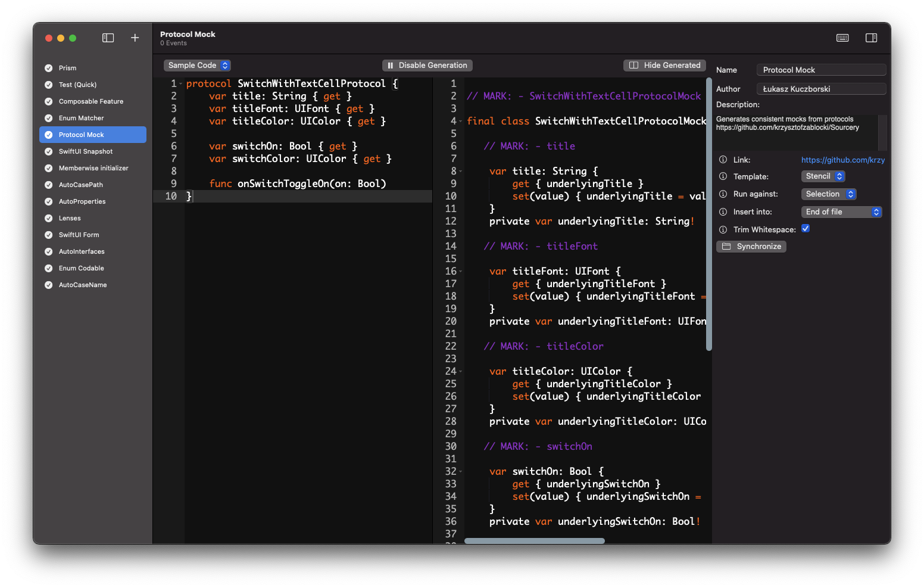Open the Sample Code dropdown
This screenshot has height=588, width=924.
point(197,66)
